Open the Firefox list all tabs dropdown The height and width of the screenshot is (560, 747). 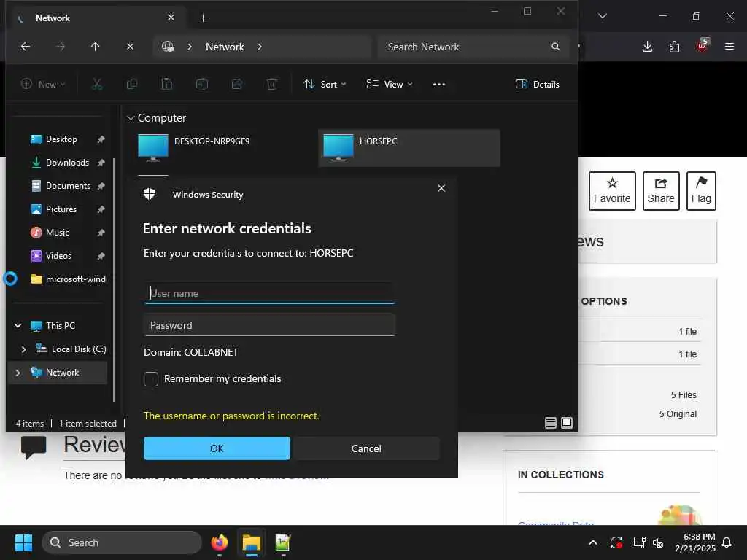pyautogui.click(x=602, y=16)
